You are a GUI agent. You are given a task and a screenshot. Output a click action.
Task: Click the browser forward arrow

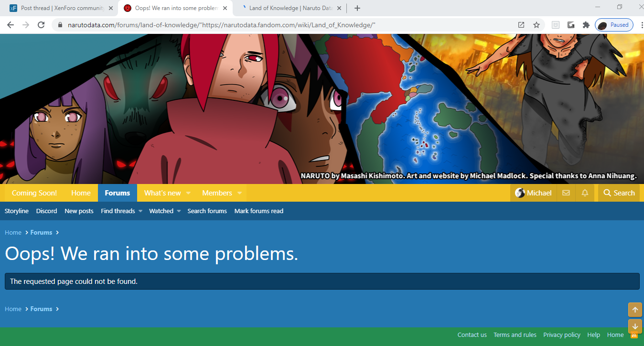pos(26,25)
